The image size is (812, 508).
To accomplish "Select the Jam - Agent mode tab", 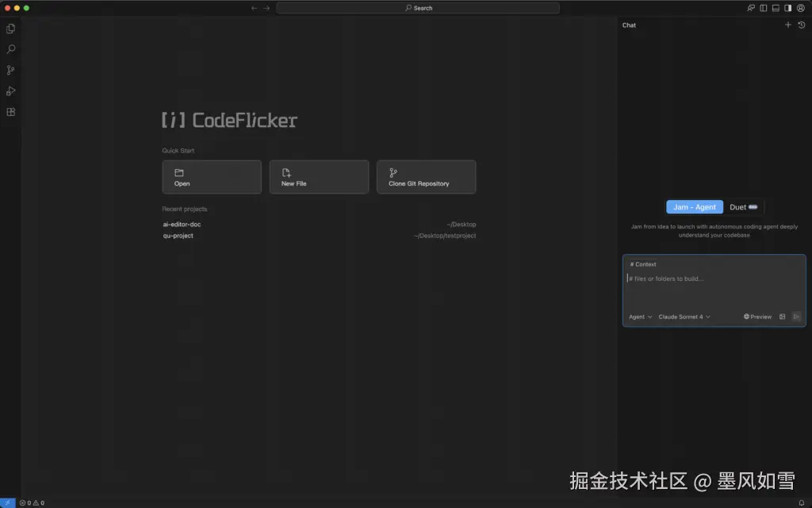I will 695,207.
